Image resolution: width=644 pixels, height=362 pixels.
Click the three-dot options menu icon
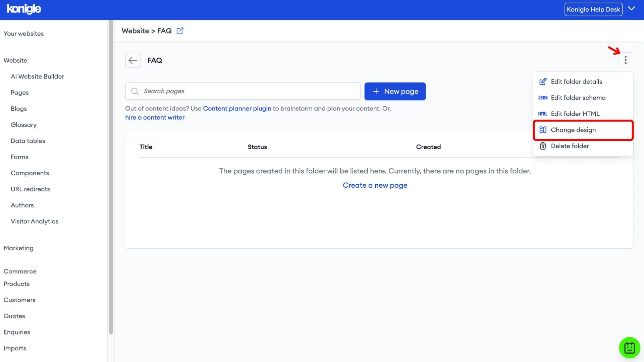[626, 60]
